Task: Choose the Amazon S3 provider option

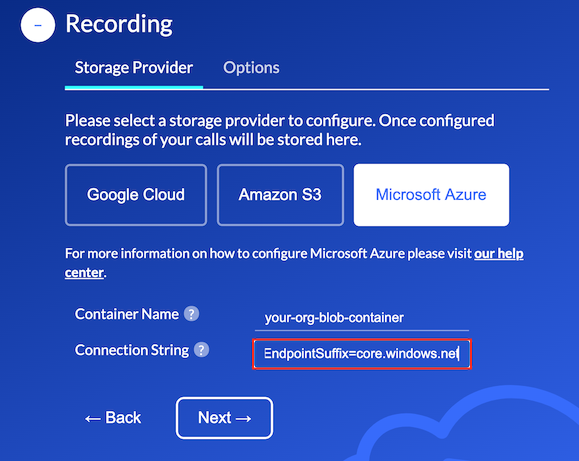Action: 280,195
